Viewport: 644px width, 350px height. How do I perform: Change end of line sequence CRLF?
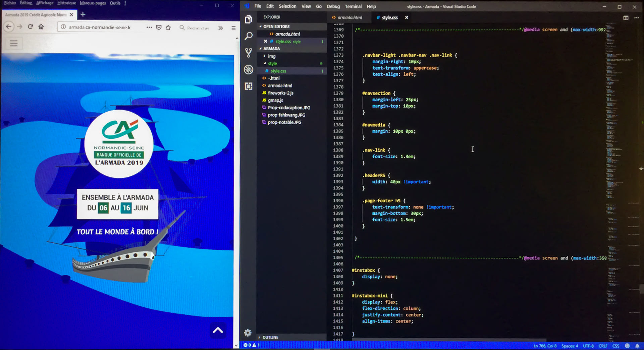(x=603, y=346)
